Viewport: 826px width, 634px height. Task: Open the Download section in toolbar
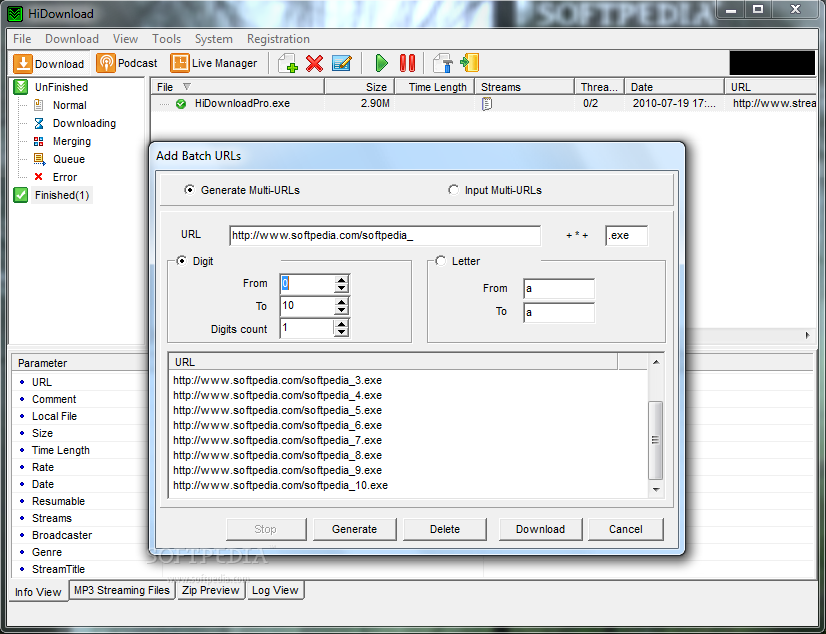49,64
